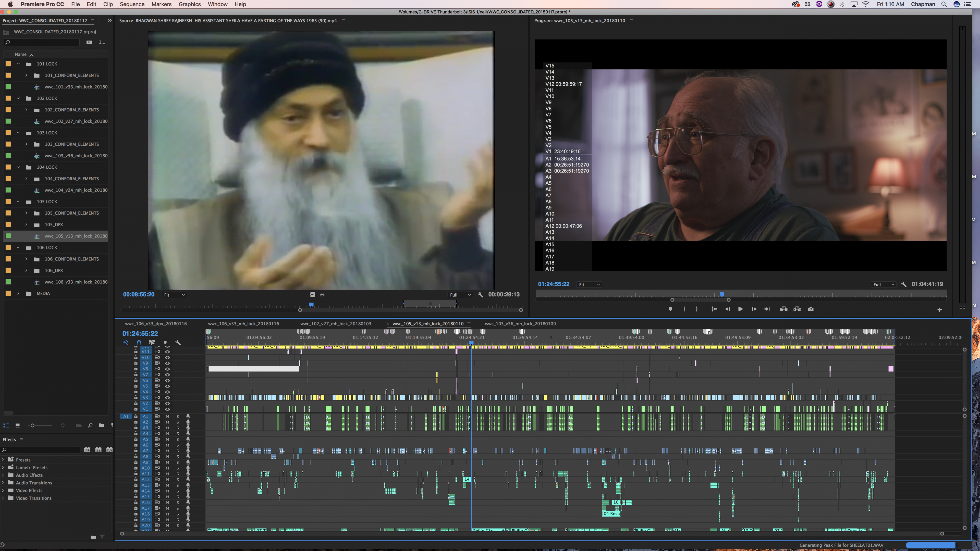This screenshot has width=980, height=551.
Task: Click Automate to Sequence icon in Project panel
Action: (78, 425)
